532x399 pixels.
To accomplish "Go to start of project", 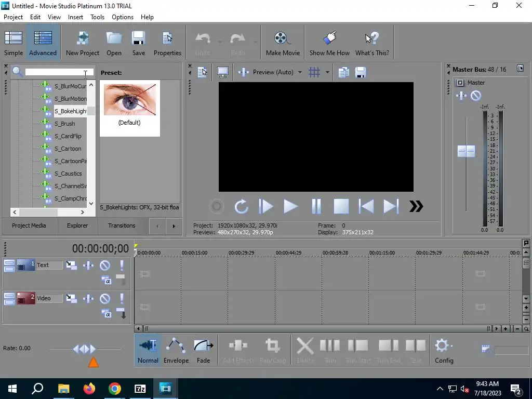I will (x=366, y=206).
